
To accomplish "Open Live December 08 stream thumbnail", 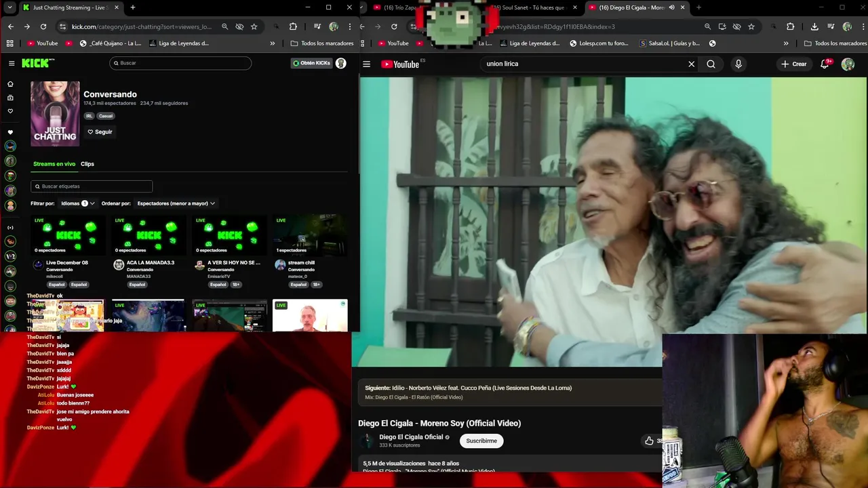I will pyautogui.click(x=68, y=235).
